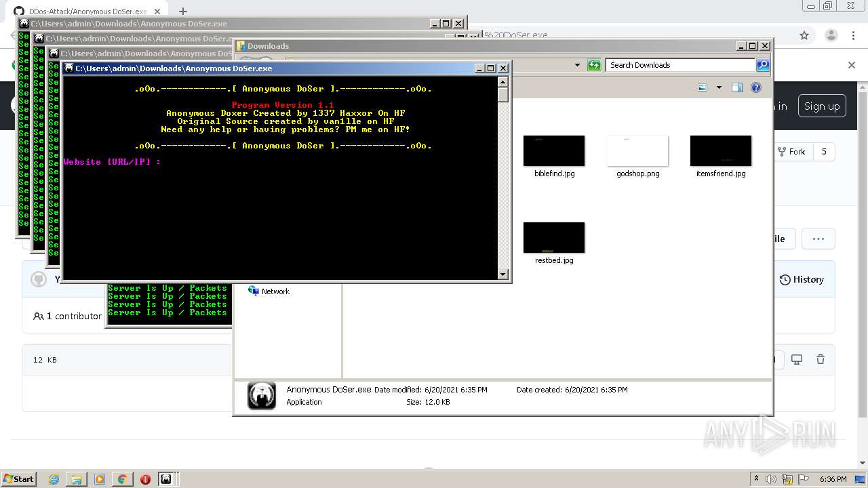Click the GitHub Sign up button

pos(822,106)
